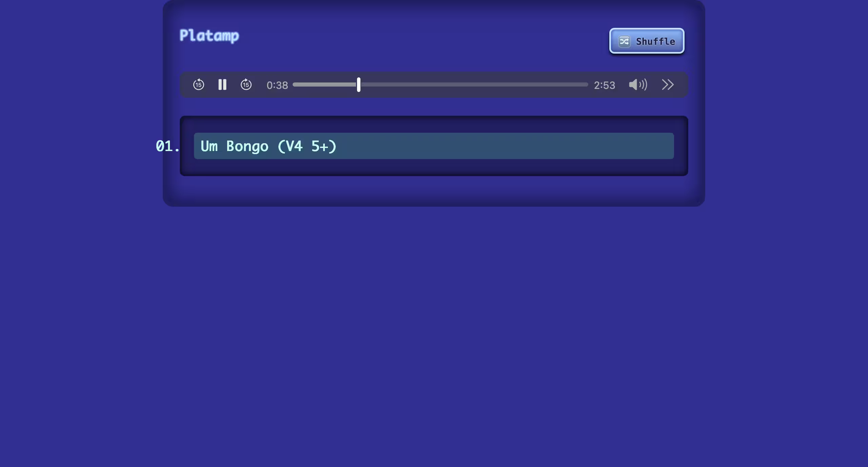Pause the current track
Viewport: 868px width, 467px height.
[222, 85]
